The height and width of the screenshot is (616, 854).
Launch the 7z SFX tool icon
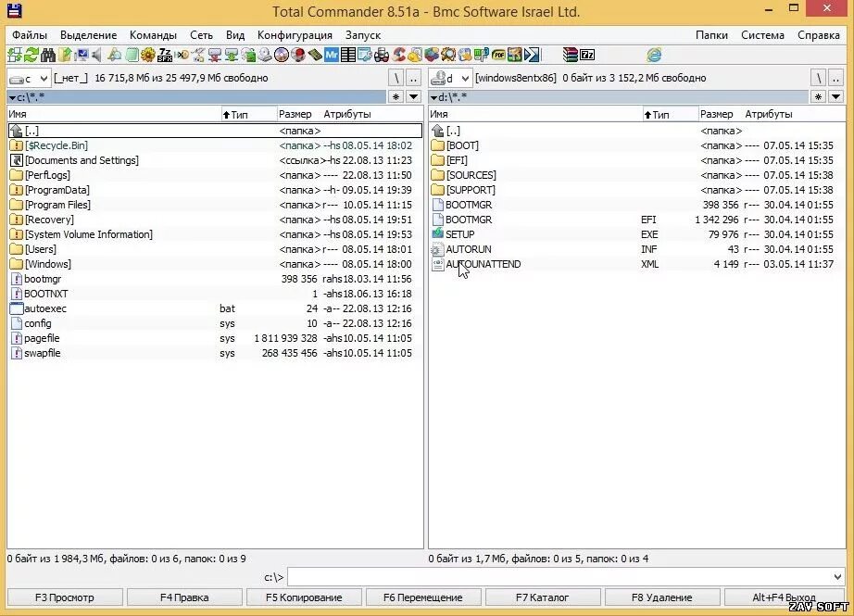(165, 55)
